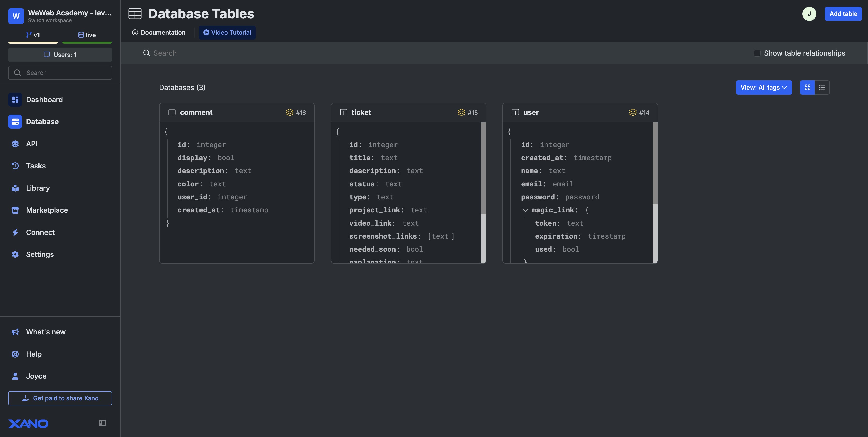This screenshot has width=868, height=437.
Task: Enable Show table relationships checkbox
Action: pyautogui.click(x=757, y=53)
